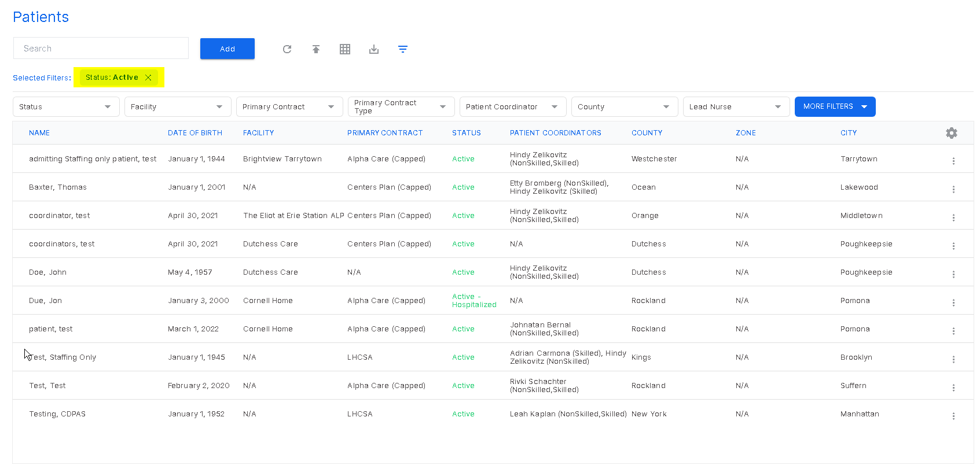Sort by CITY column header
The width and height of the screenshot is (980, 476).
[849, 133]
